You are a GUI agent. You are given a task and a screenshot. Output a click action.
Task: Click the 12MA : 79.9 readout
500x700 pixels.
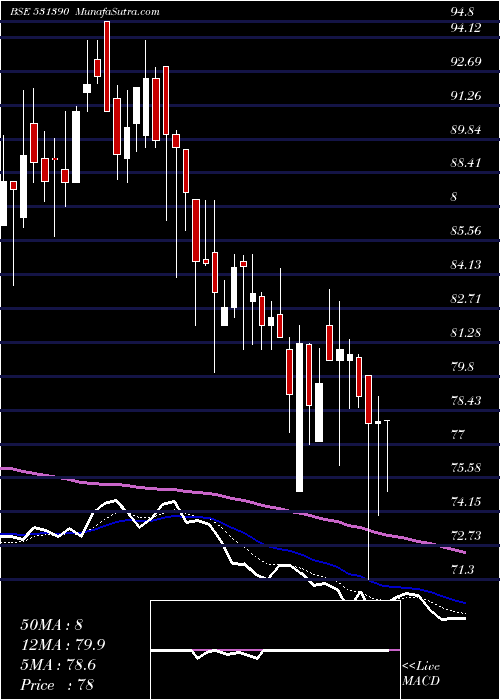pyautogui.click(x=63, y=645)
